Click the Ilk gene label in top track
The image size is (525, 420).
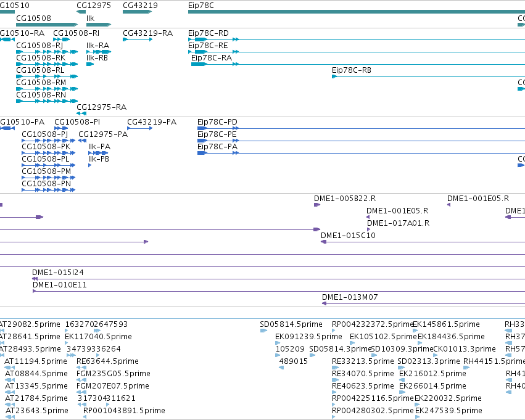pos(91,18)
